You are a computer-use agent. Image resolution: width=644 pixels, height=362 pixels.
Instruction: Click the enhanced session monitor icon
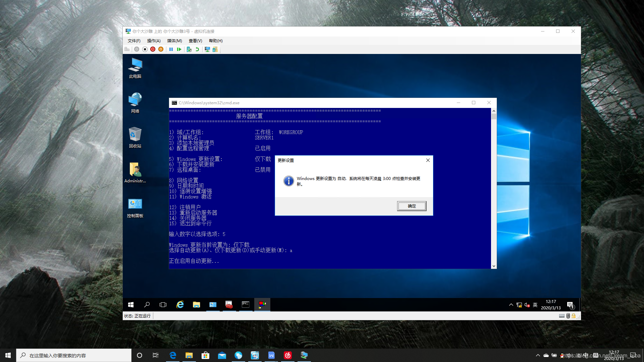tap(207, 49)
